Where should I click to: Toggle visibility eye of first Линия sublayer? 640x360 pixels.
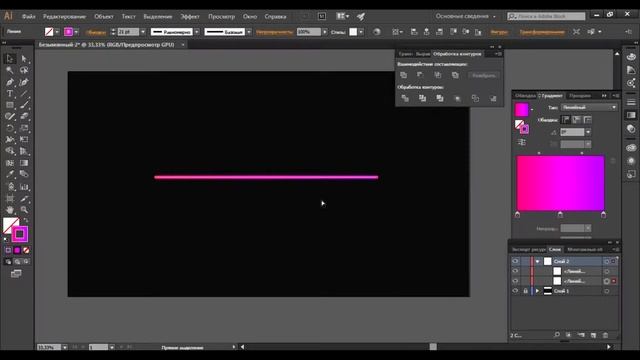point(515,271)
